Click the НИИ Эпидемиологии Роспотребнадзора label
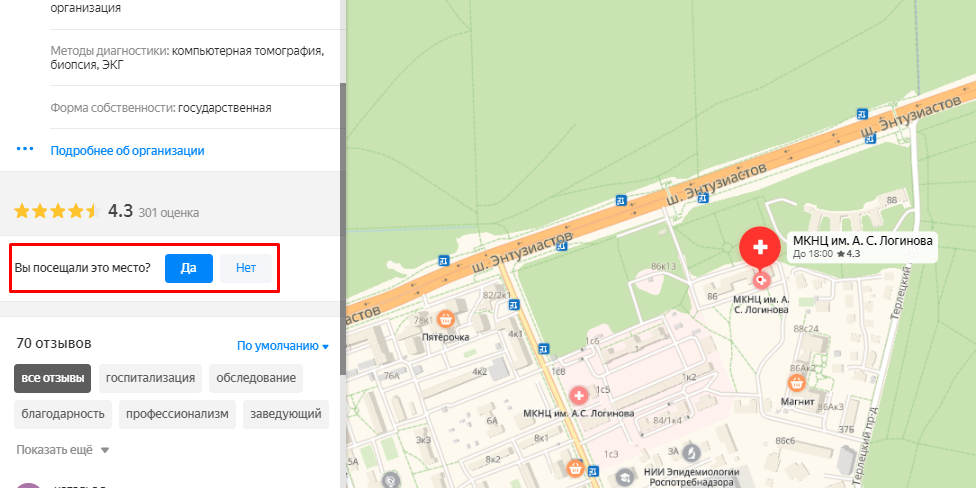 [x=694, y=477]
